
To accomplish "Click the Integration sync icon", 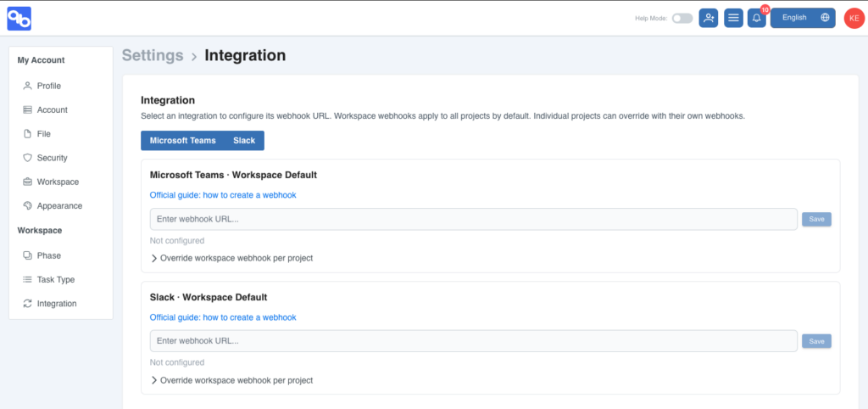I will point(27,304).
